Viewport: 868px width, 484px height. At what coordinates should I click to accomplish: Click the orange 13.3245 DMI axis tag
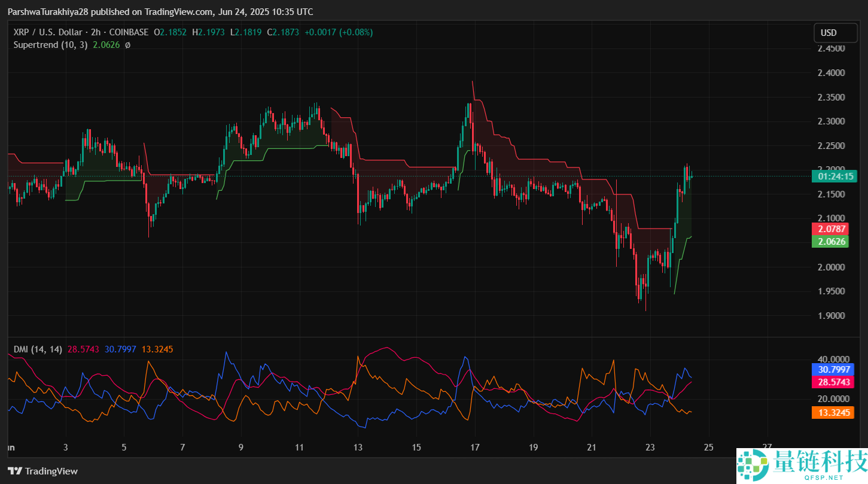pos(832,412)
